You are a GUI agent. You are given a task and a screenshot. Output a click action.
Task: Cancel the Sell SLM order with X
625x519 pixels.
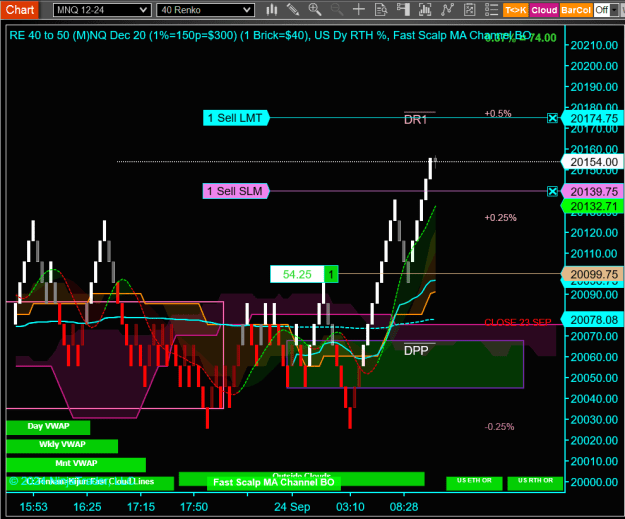point(552,192)
